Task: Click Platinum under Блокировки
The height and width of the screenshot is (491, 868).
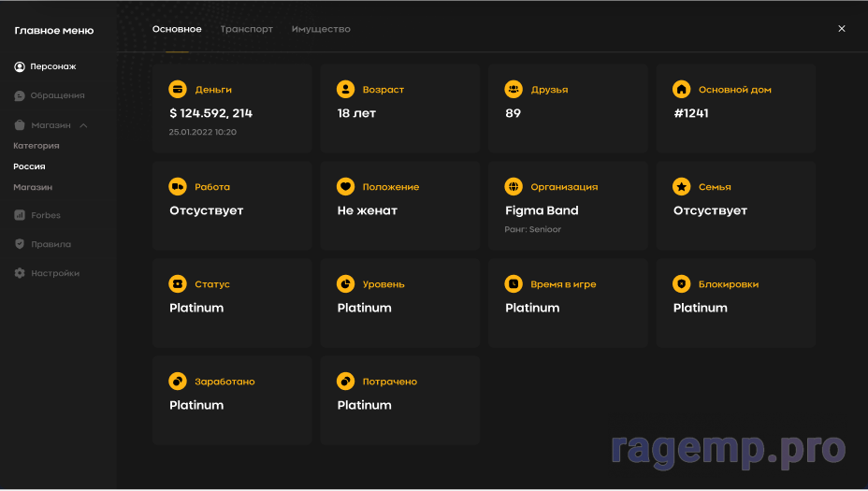Action: tap(701, 309)
